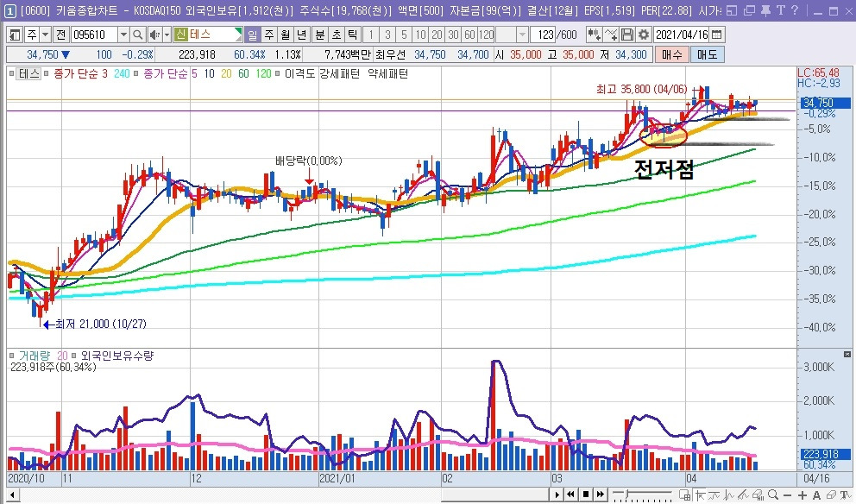Viewport: 856px width, 504px height.
Task: Open the stock code 095610 dropdown arrow
Action: click(124, 35)
